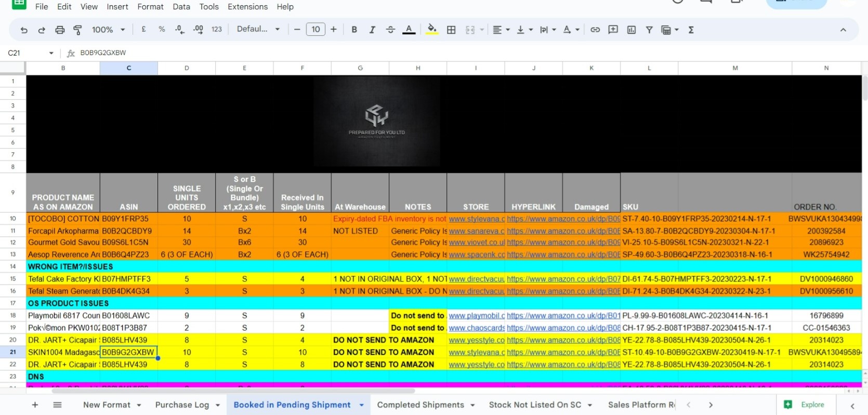Screen dimensions: 868x415
Task: Expand the vertical align options arrow
Action: click(x=531, y=30)
